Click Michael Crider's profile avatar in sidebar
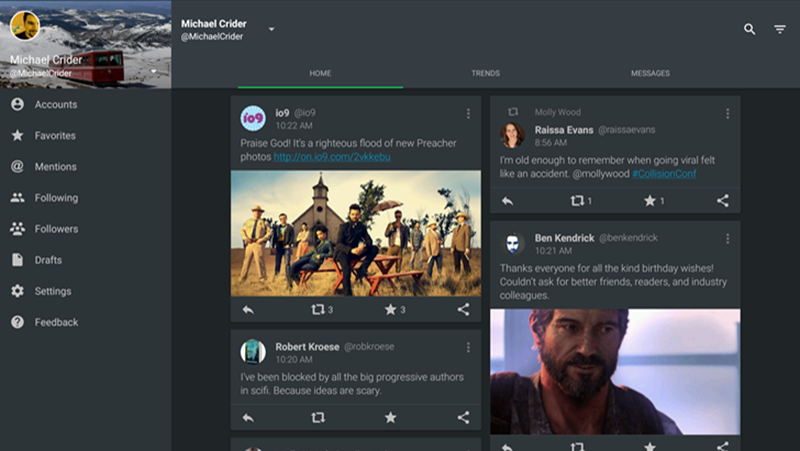Viewport: 800px width, 451px height. (x=25, y=26)
